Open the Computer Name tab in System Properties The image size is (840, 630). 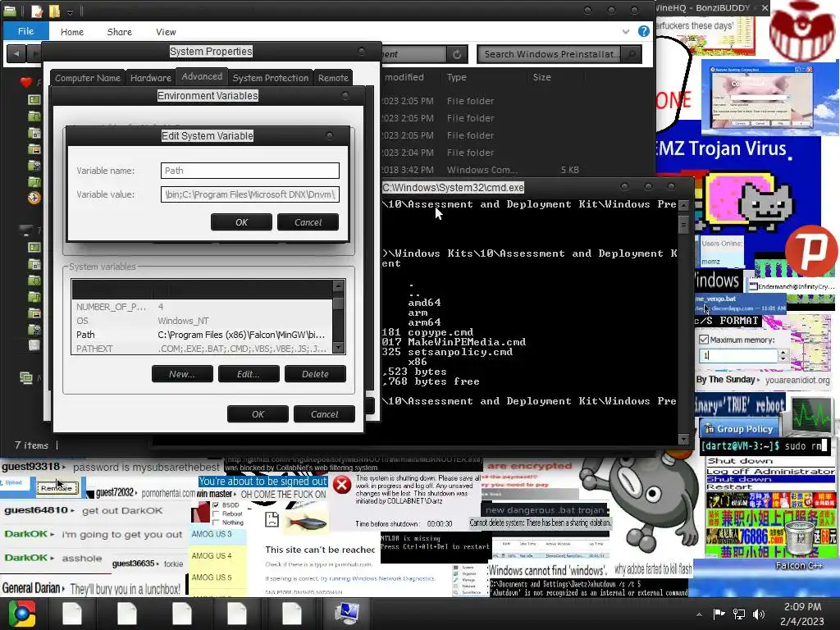tap(87, 78)
